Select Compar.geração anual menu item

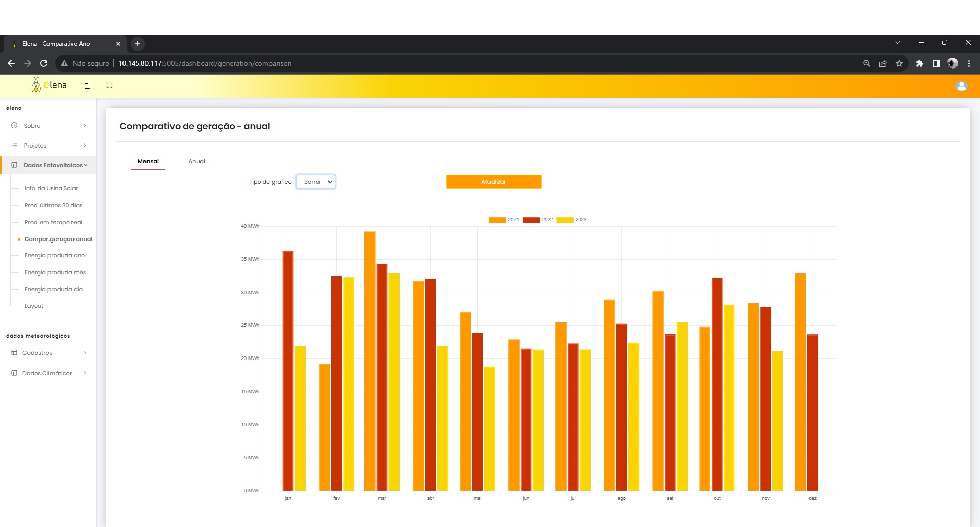58,239
